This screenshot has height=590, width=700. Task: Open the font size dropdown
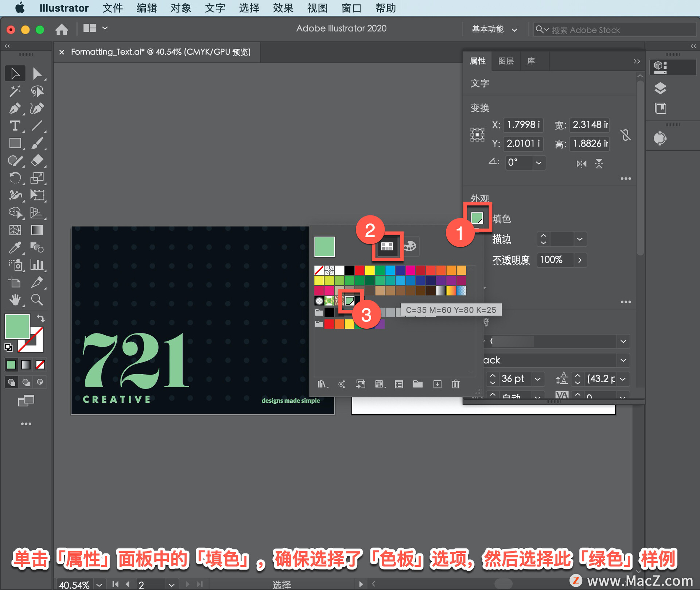pos(538,379)
